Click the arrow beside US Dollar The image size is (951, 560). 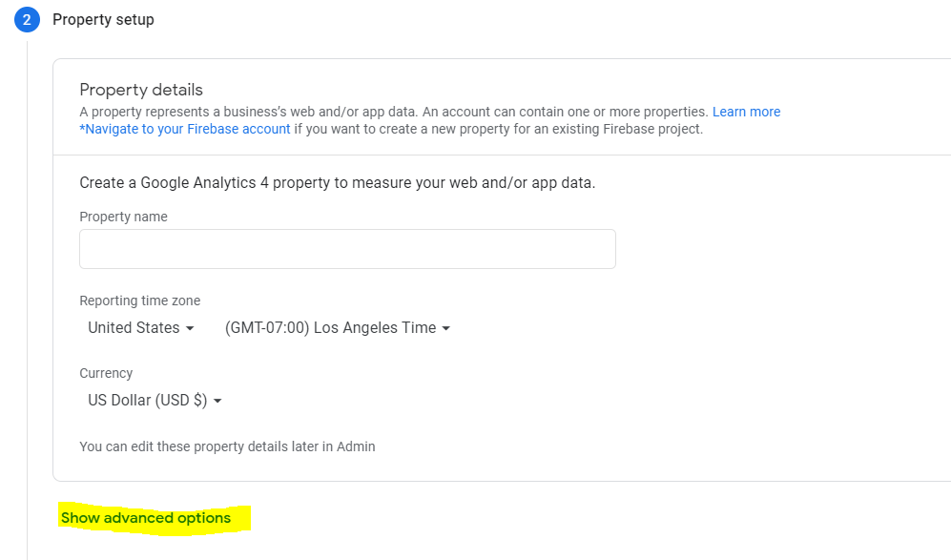217,401
